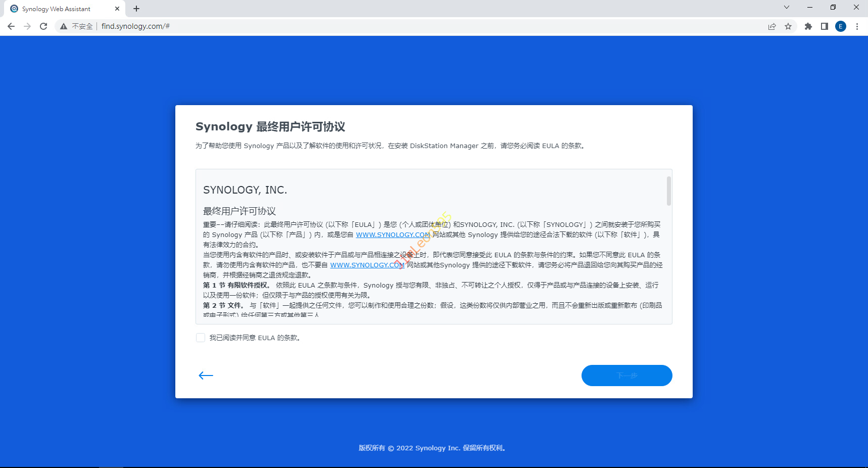The width and height of the screenshot is (868, 468).
Task: Expand the tab search chevron
Action: [786, 8]
